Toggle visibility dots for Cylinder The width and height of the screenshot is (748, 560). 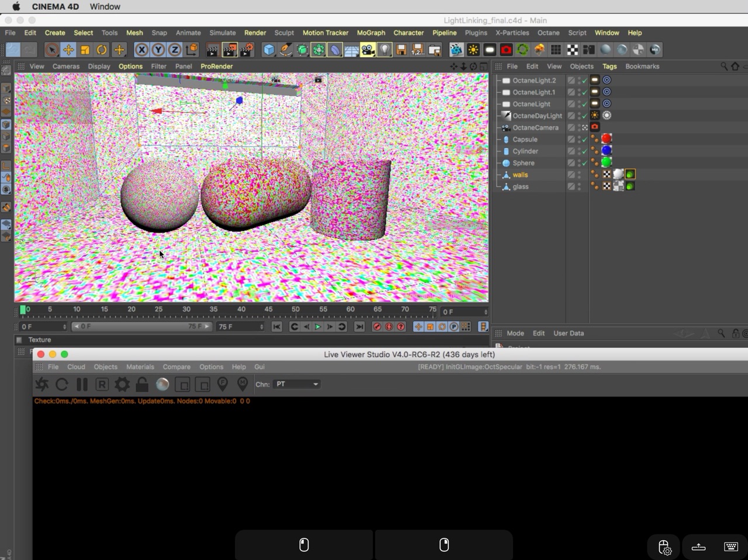[x=579, y=151]
